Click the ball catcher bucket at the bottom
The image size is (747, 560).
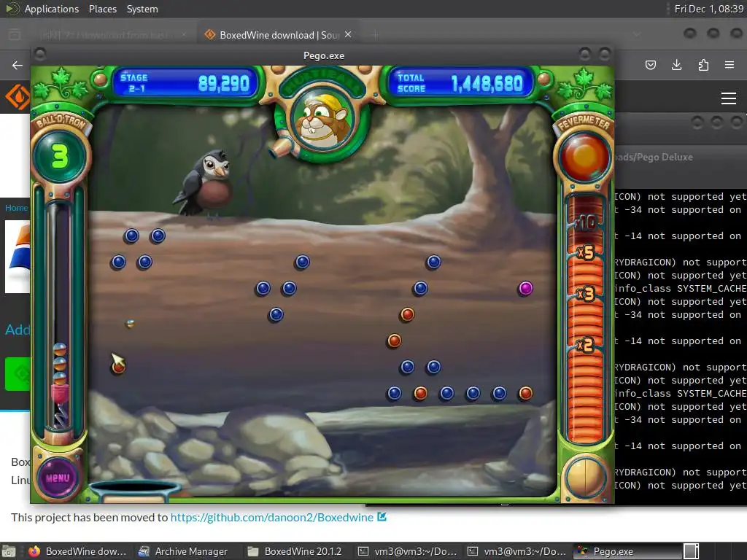coord(135,491)
